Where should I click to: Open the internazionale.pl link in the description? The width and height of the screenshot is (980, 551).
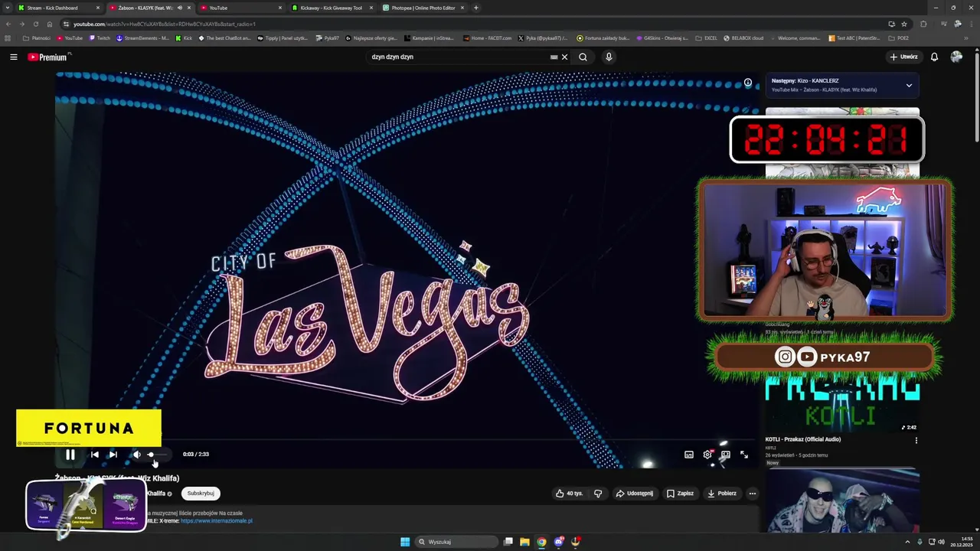pos(217,521)
